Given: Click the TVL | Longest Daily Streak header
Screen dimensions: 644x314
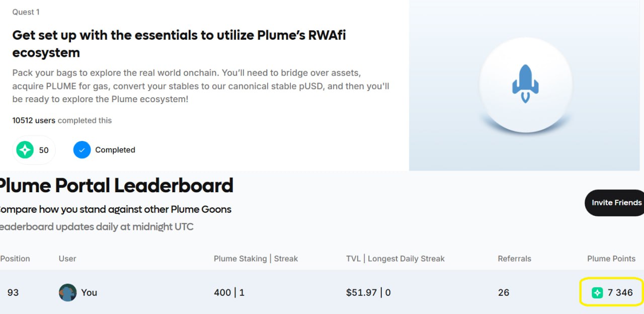Looking at the screenshot, I should [x=395, y=259].
